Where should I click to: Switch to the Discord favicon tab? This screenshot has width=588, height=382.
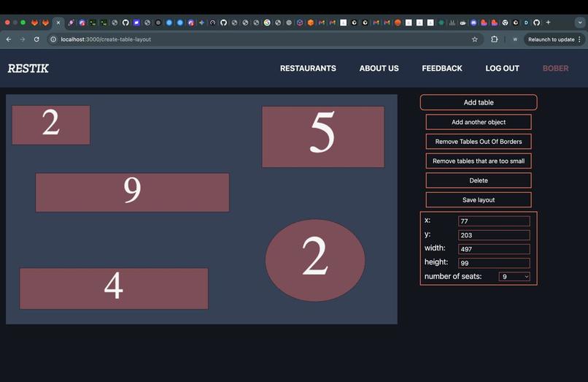coord(473,23)
